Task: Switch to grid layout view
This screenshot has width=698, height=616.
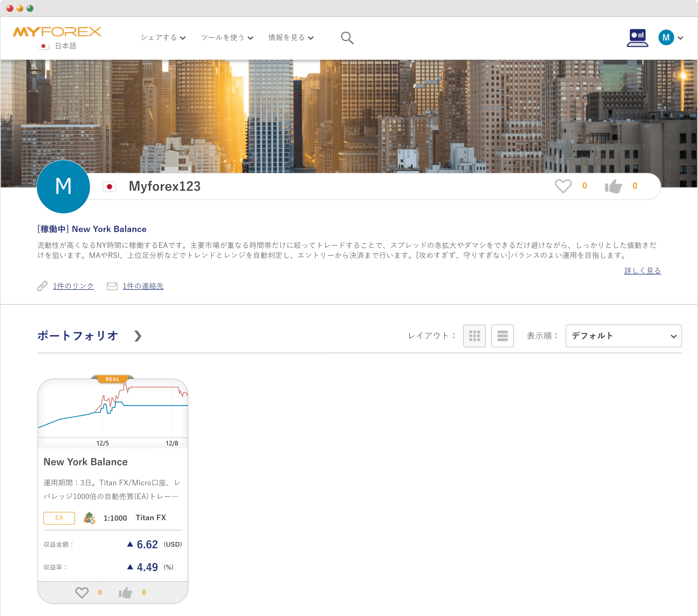Action: click(x=474, y=336)
